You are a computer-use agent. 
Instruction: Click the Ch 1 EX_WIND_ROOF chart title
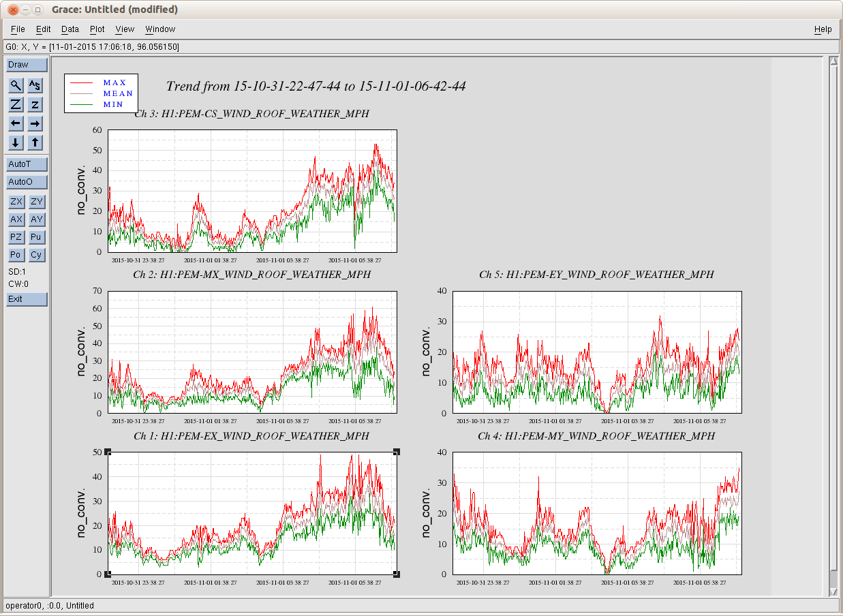pos(251,436)
